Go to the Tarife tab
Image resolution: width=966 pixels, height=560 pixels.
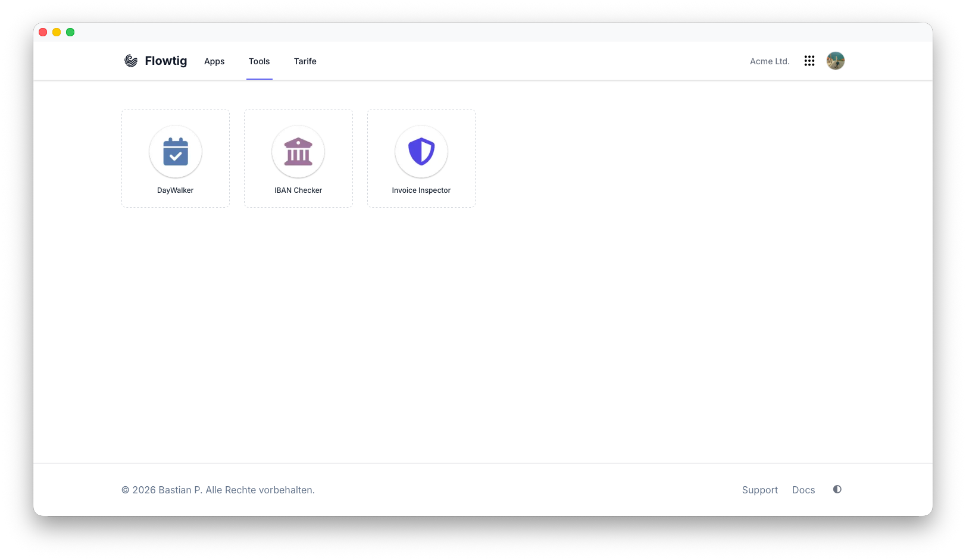305,61
